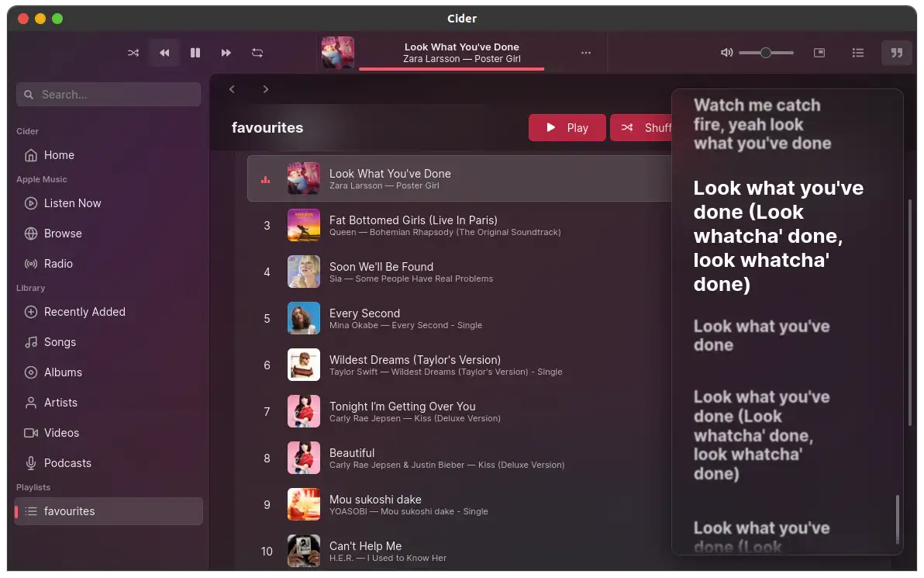The image size is (924, 578).
Task: Click Soon We'll Be Found artwork thumbnail
Action: pyautogui.click(x=304, y=272)
